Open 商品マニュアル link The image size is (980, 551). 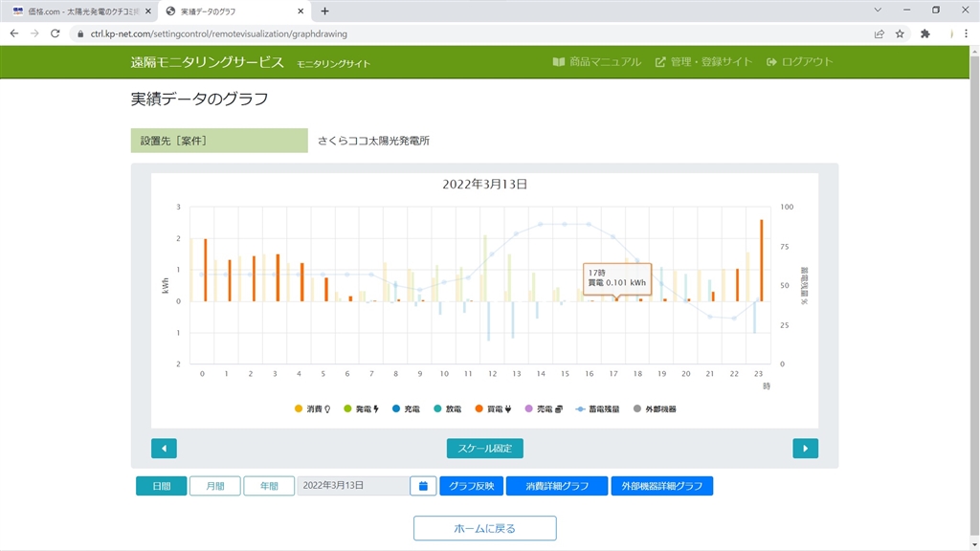tap(597, 62)
